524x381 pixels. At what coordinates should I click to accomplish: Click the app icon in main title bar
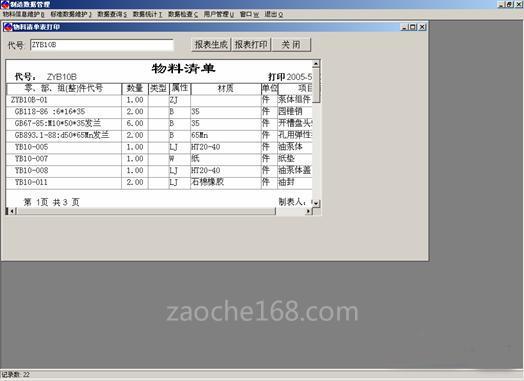coord(5,4)
